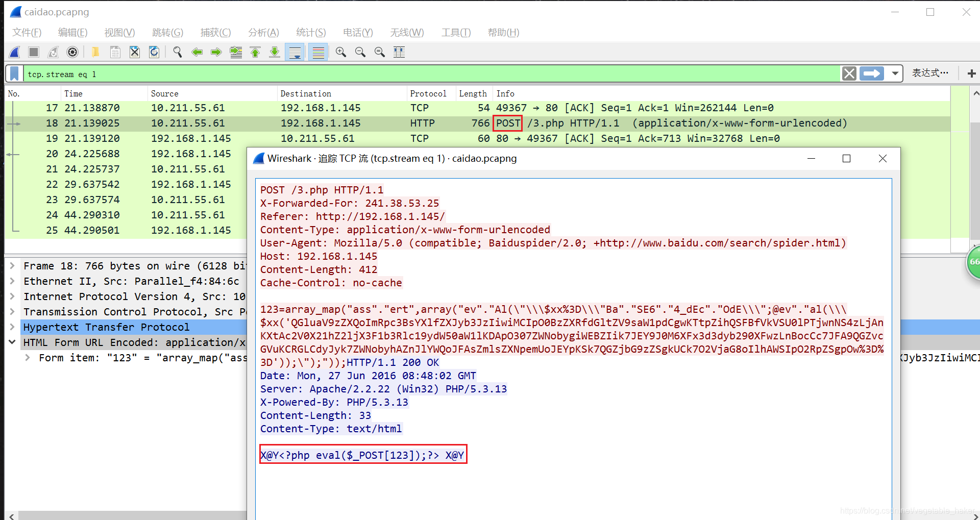Open the 统计(S) menu
Viewport: 980px width, 520px height.
311,33
